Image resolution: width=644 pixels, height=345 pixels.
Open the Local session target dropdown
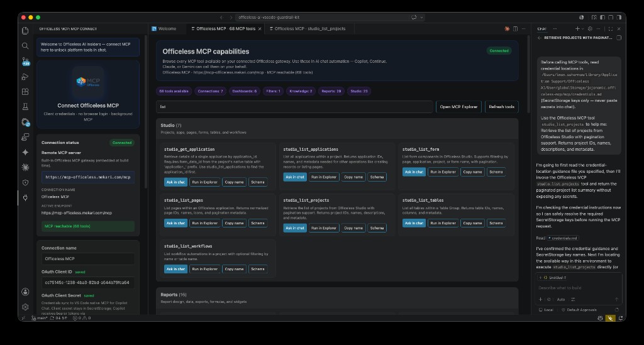pyautogui.click(x=546, y=310)
